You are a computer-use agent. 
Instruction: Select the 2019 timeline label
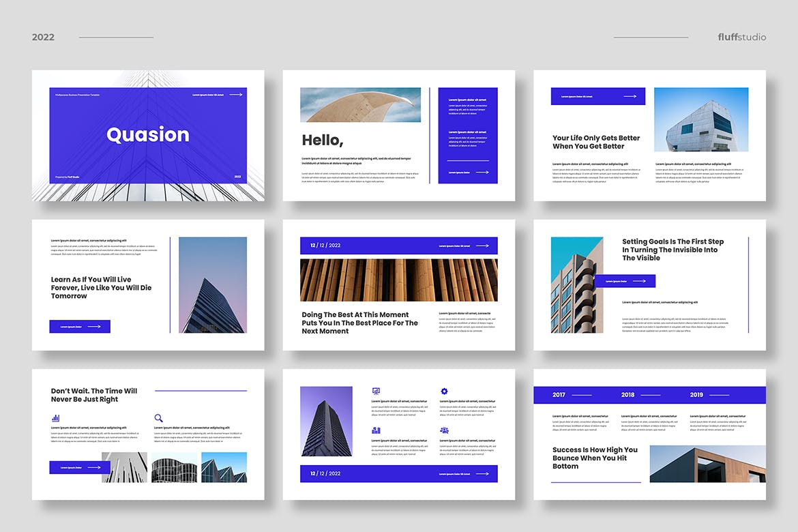[x=696, y=395]
